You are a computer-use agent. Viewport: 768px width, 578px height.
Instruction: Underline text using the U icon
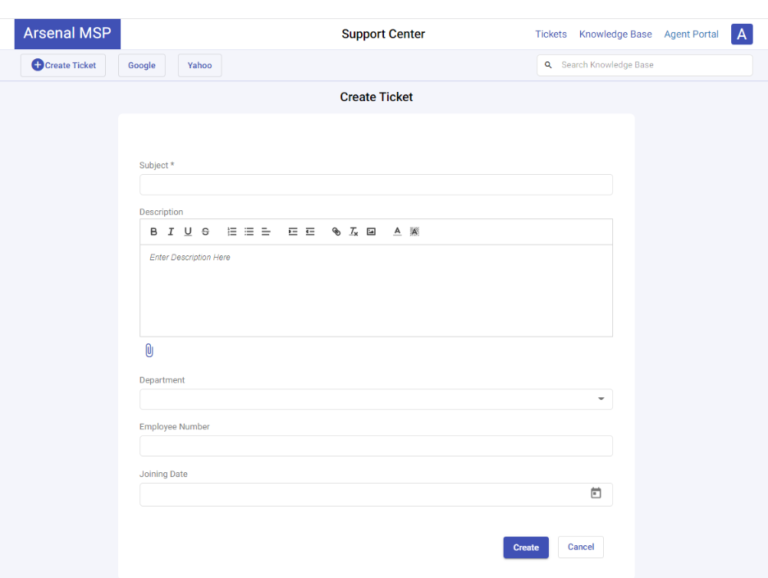188,232
